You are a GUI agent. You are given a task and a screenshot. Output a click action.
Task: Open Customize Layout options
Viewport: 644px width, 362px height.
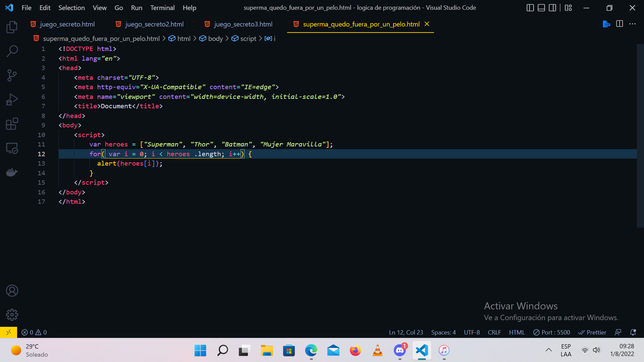click(568, 8)
